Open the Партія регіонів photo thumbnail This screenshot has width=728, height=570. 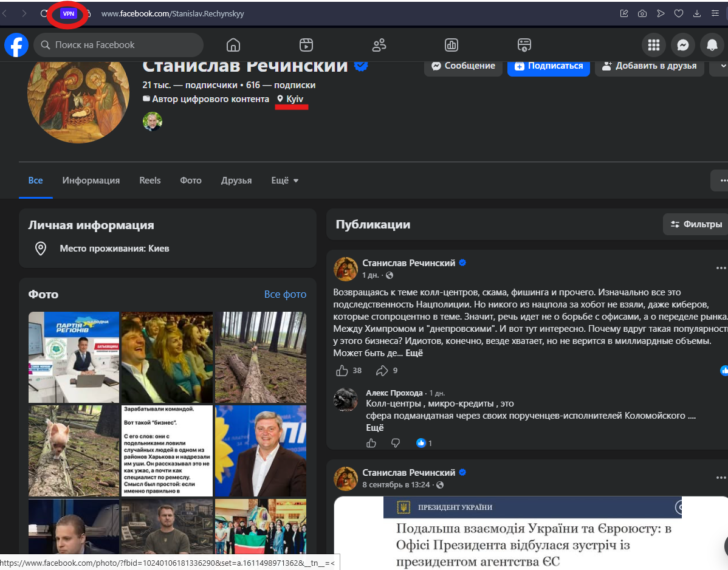click(x=74, y=357)
